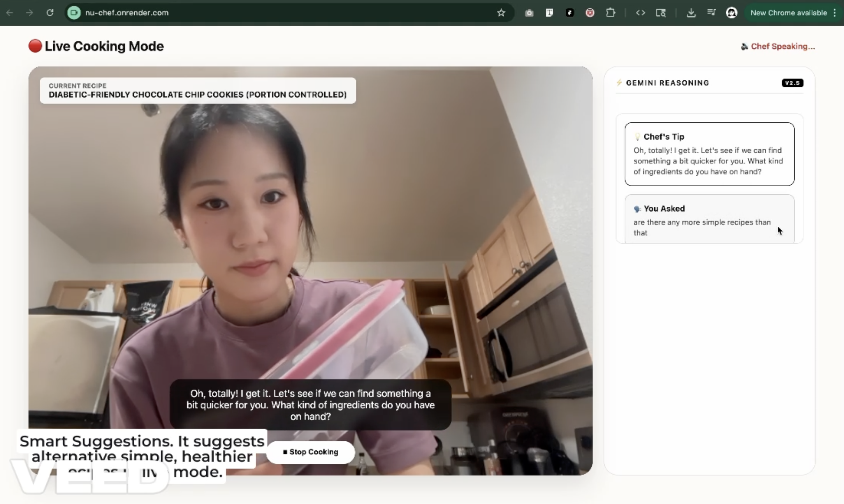Click the camera extension icon
The width and height of the screenshot is (844, 504).
pyautogui.click(x=529, y=13)
